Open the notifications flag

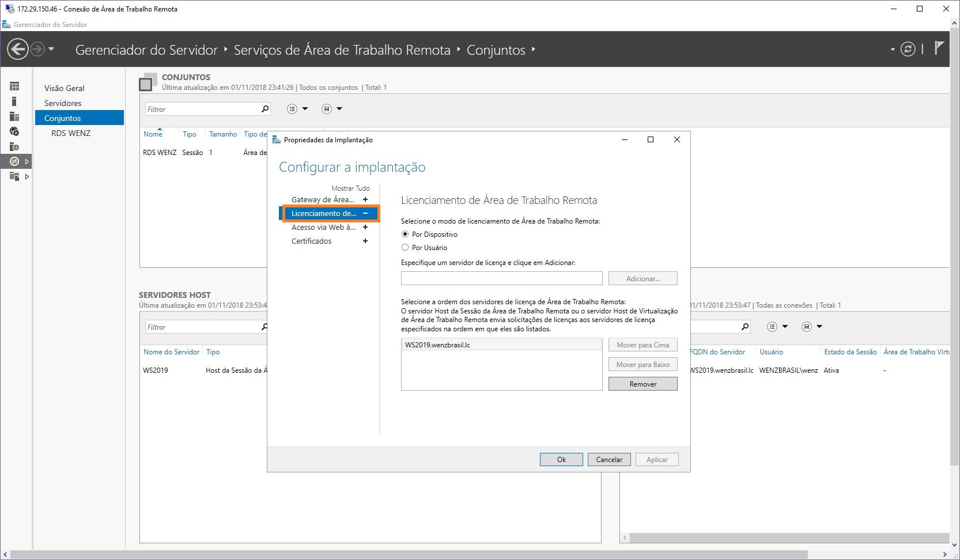[939, 48]
